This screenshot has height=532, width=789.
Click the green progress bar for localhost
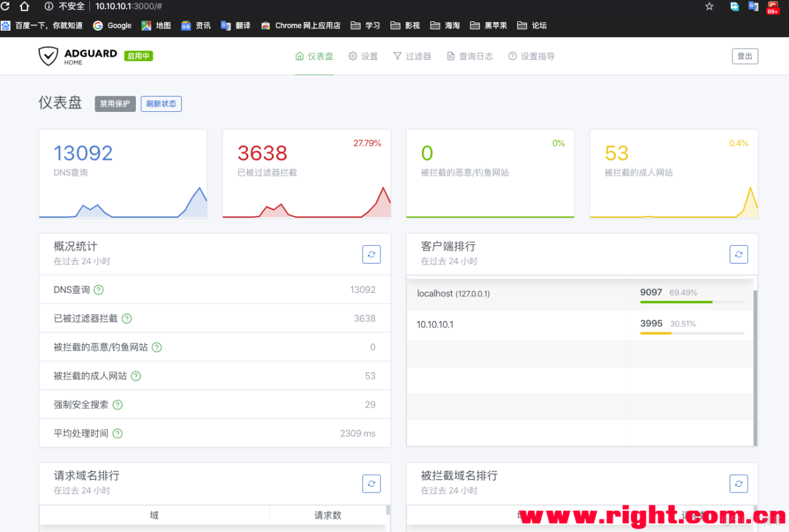(x=676, y=300)
